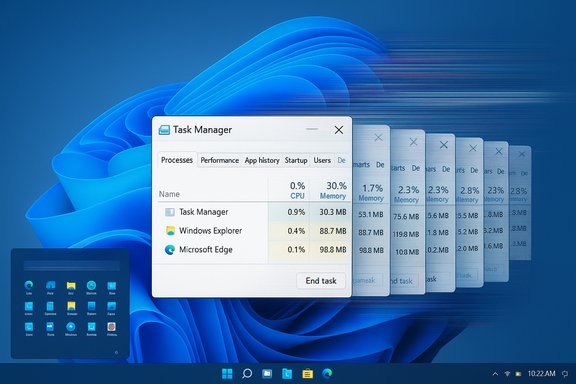Show hidden tray icons chevron
576x384 pixels.
495,374
